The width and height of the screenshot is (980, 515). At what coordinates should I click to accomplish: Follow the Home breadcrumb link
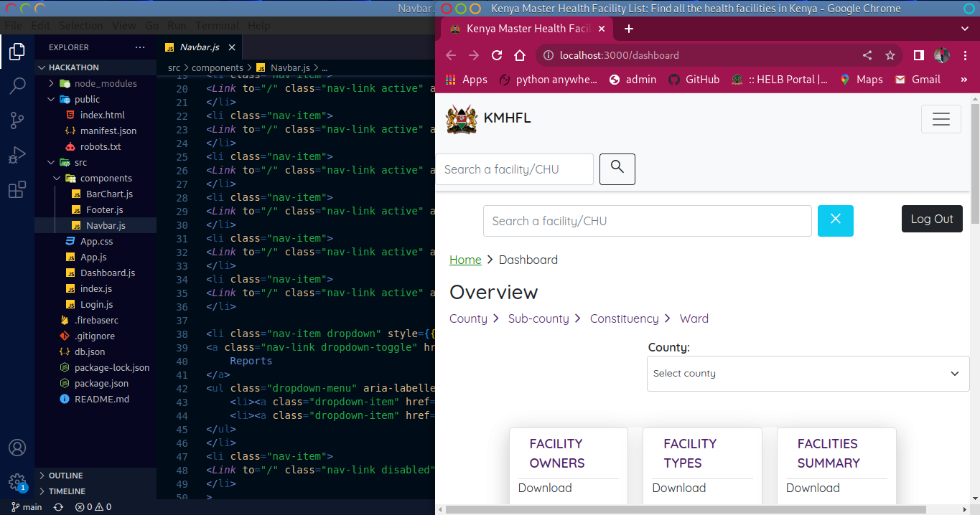click(465, 260)
